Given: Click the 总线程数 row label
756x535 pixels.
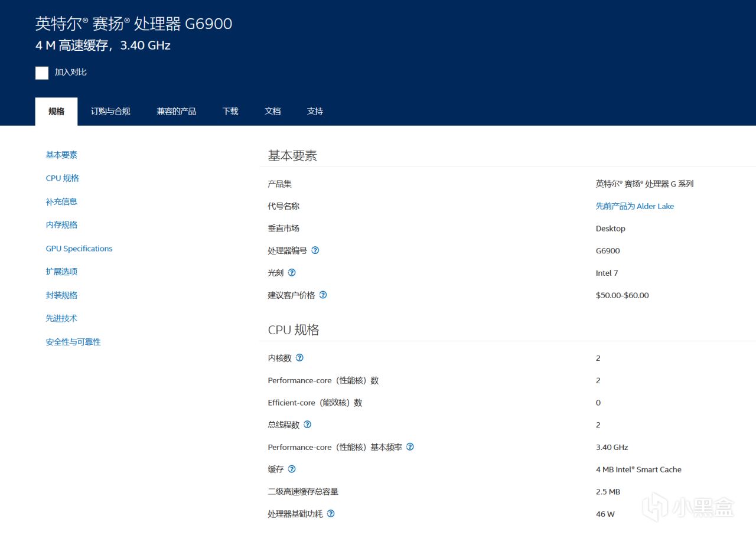Looking at the screenshot, I should click(283, 425).
